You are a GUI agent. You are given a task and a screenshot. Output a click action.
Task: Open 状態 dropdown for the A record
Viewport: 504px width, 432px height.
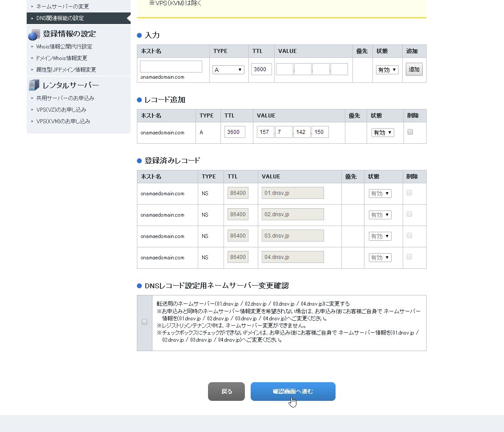[x=383, y=133]
